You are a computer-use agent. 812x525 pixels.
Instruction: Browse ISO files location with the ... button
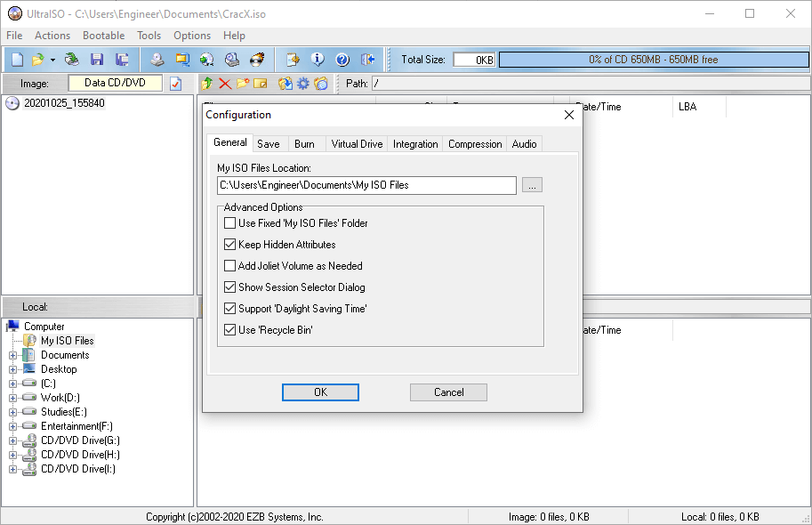[532, 185]
